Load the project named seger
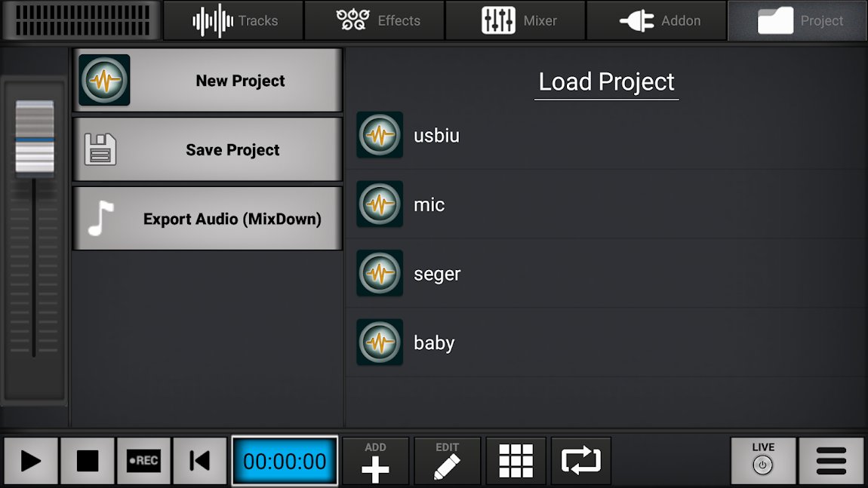This screenshot has height=488, width=868. tap(436, 273)
